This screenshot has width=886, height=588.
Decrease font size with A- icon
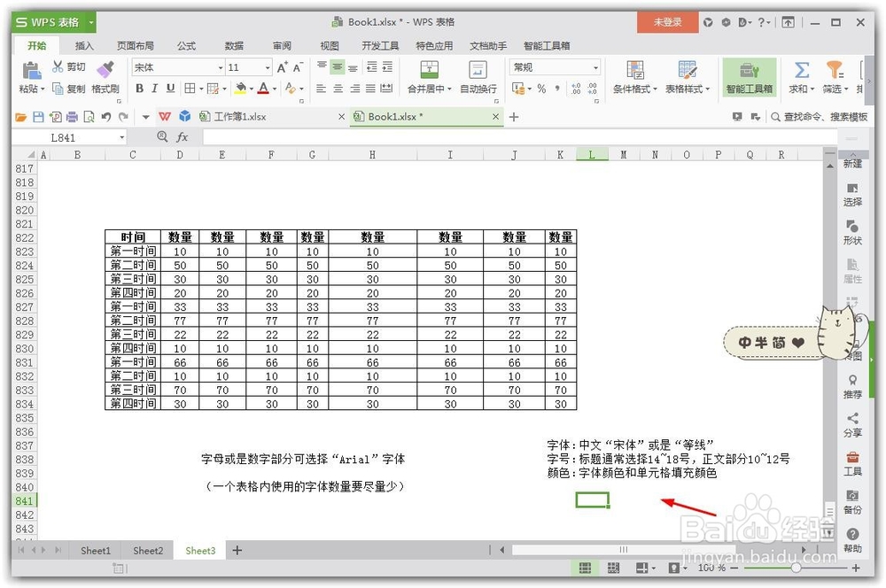[298, 67]
